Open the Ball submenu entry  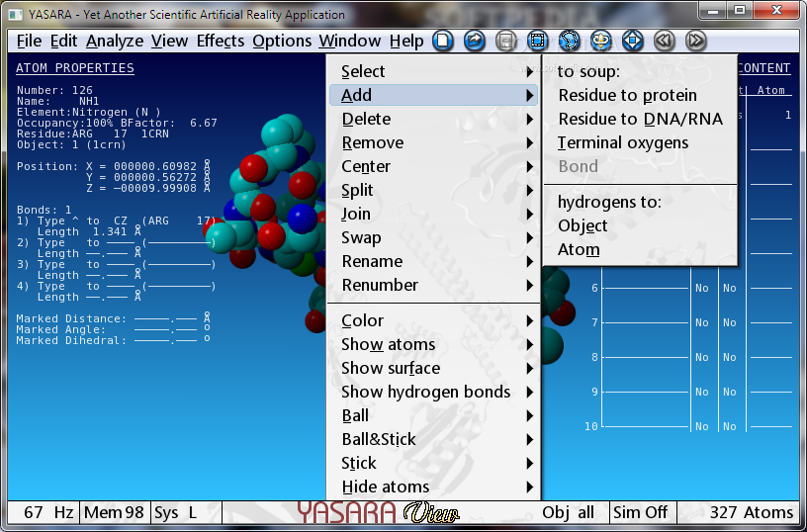point(433,415)
